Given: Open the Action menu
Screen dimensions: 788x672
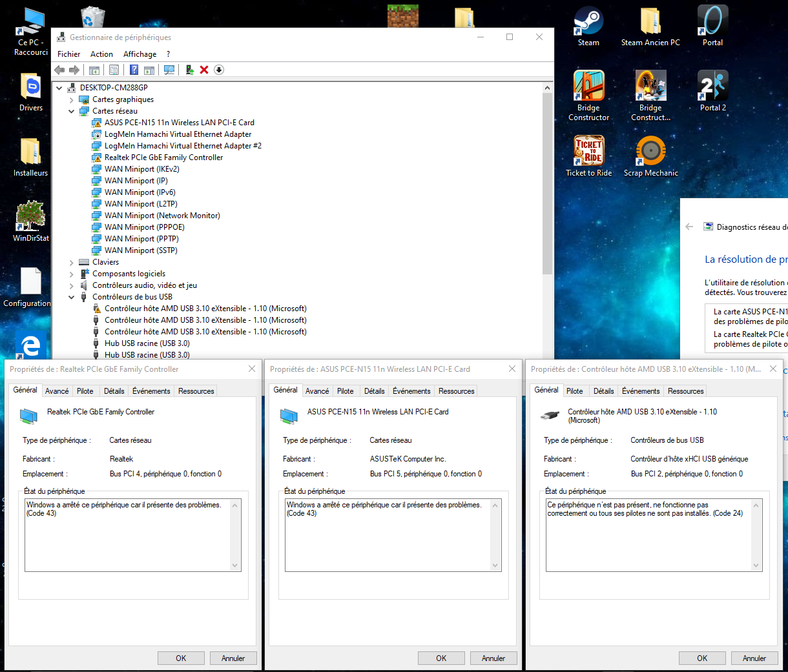Looking at the screenshot, I should (x=101, y=54).
